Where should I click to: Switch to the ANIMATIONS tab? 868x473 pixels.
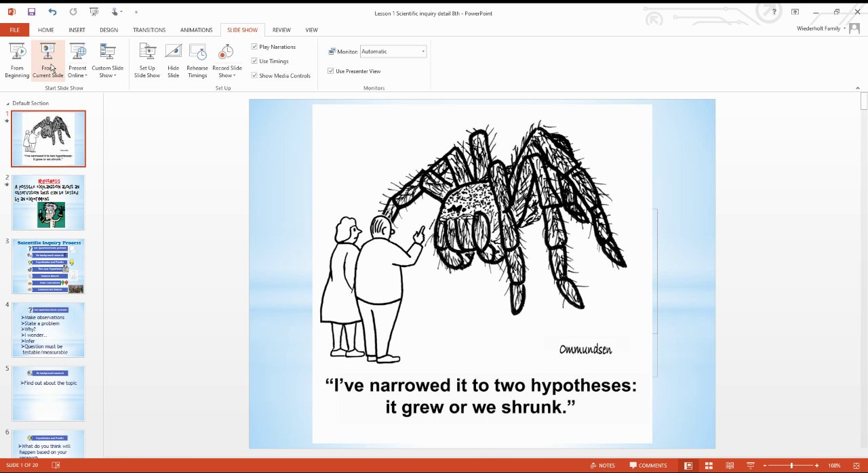196,30
